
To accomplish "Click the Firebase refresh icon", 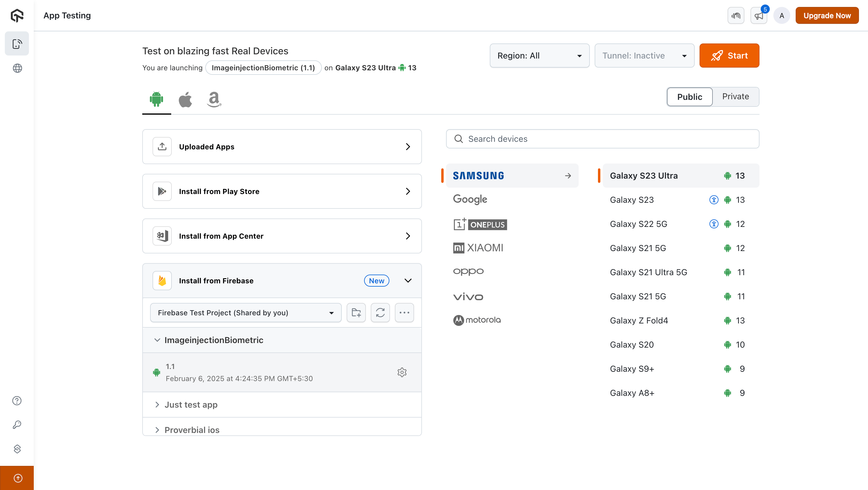I will click(380, 313).
